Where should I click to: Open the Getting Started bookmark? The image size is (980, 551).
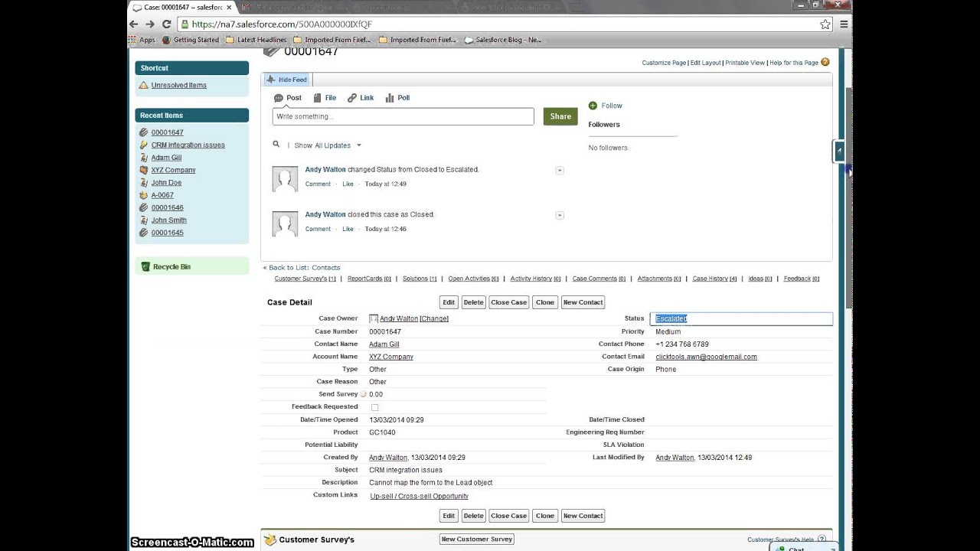(x=191, y=40)
